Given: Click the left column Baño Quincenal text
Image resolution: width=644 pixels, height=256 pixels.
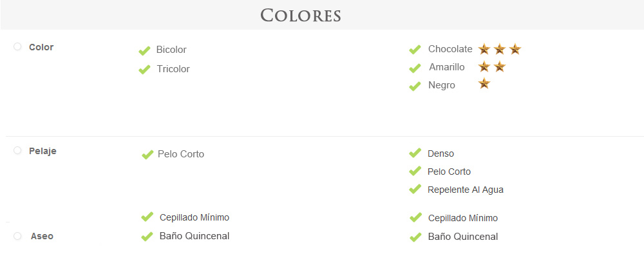Looking at the screenshot, I should click(194, 236).
